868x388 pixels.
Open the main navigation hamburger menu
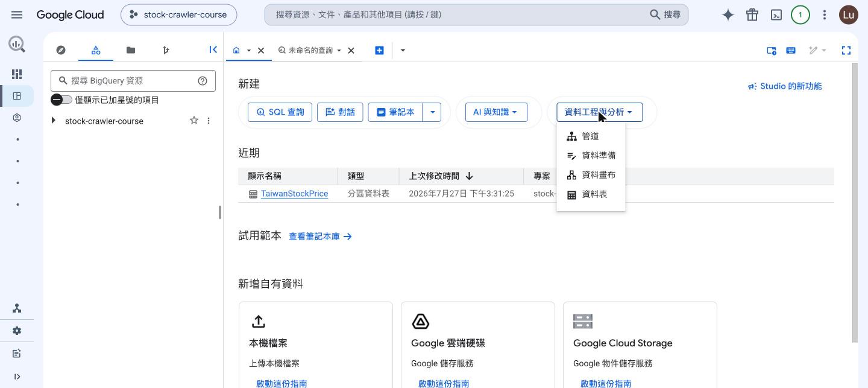[x=17, y=14]
